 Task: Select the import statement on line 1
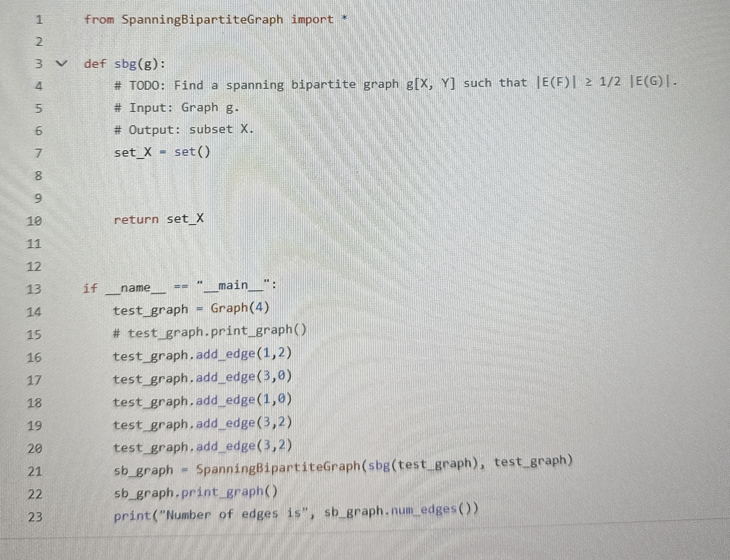215,19
